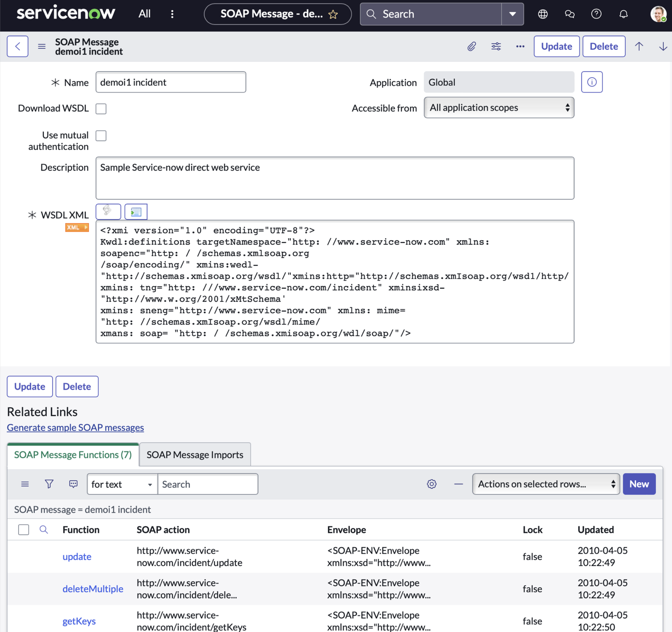Image resolution: width=672 pixels, height=632 pixels.
Task: Open the getKeys function link
Action: click(79, 621)
